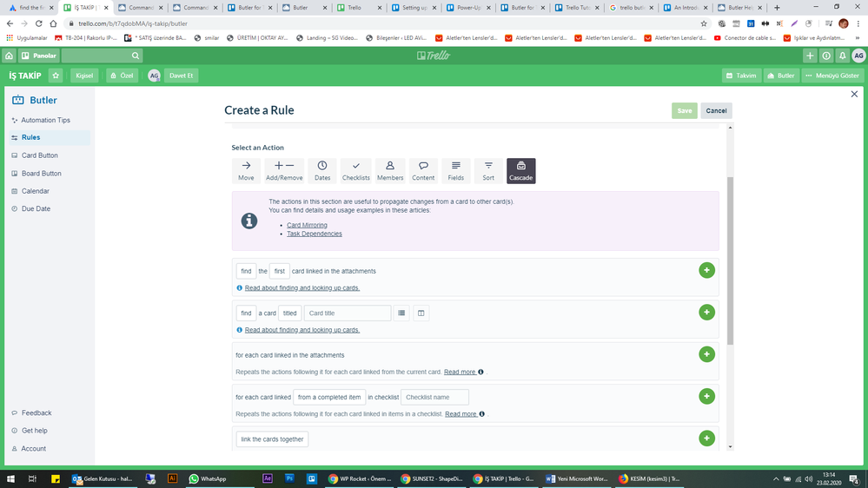Click the board selector icon next to Card title

point(421,313)
